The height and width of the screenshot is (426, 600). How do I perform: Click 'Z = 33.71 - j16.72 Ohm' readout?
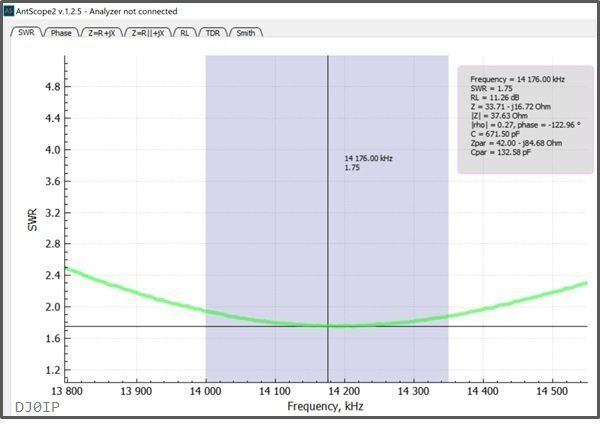coord(510,107)
